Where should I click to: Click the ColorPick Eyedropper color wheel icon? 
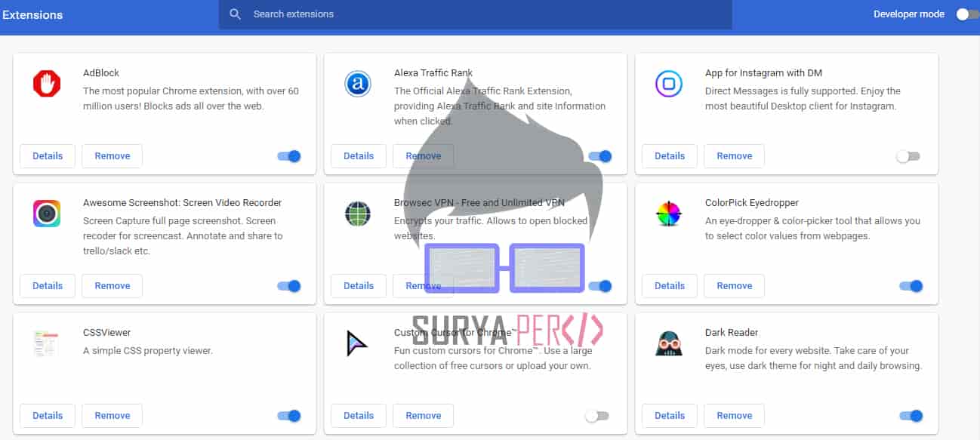tap(669, 214)
